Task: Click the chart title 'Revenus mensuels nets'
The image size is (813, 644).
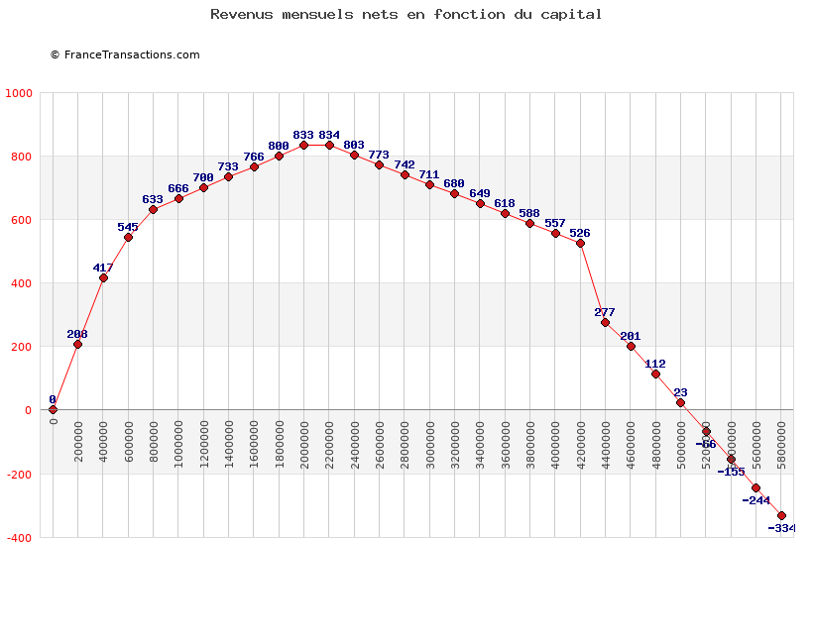Action: (x=406, y=14)
